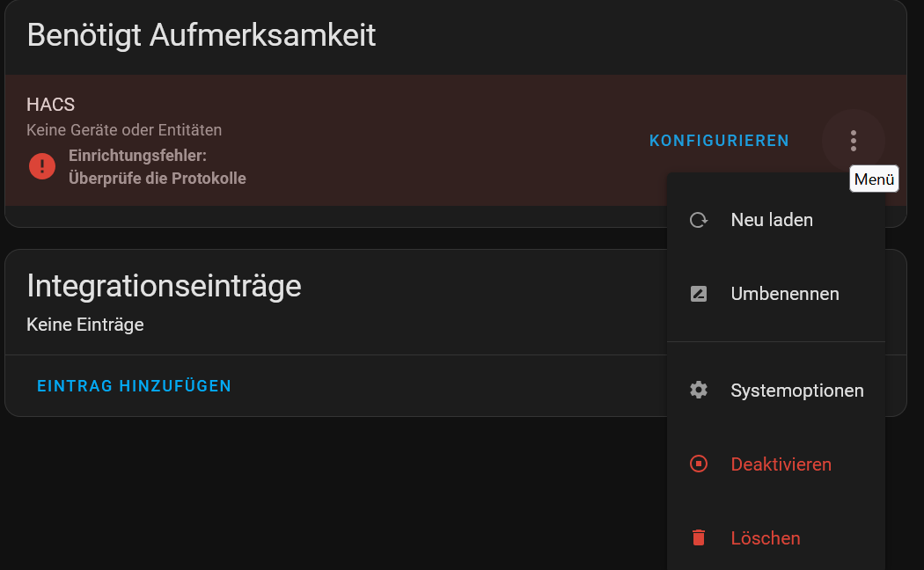924x570 pixels.
Task: Click the Integrationseinträge heading
Action: [x=165, y=286]
